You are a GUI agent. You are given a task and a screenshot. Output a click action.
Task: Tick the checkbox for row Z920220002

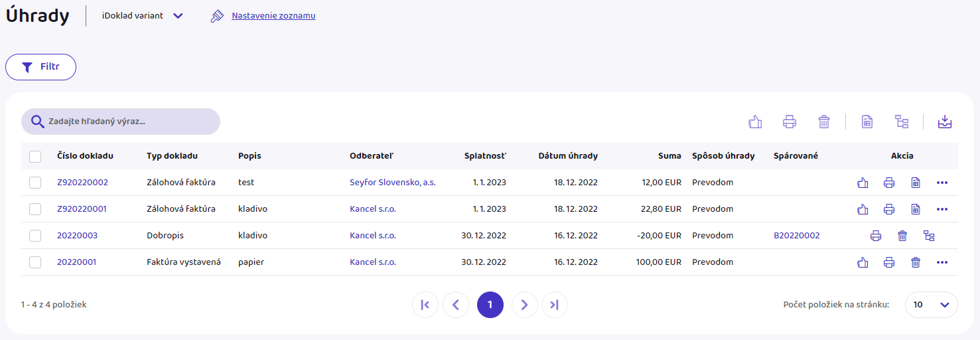[35, 183]
